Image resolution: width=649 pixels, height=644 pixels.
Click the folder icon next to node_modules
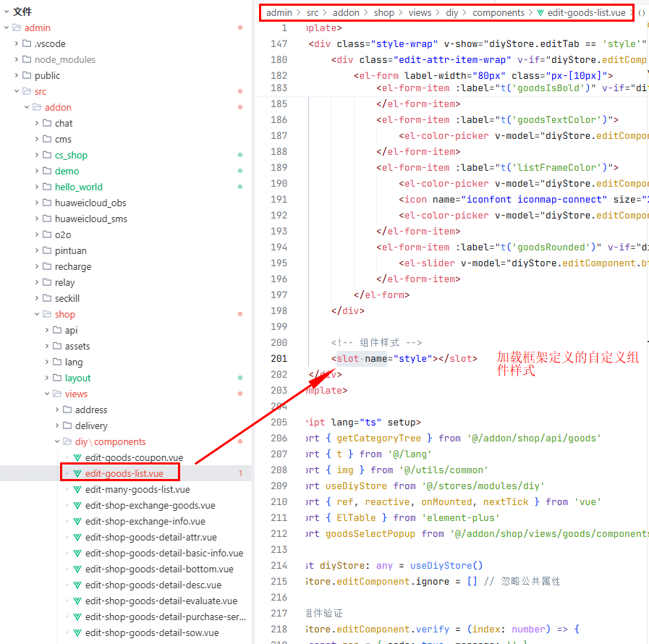click(x=27, y=59)
